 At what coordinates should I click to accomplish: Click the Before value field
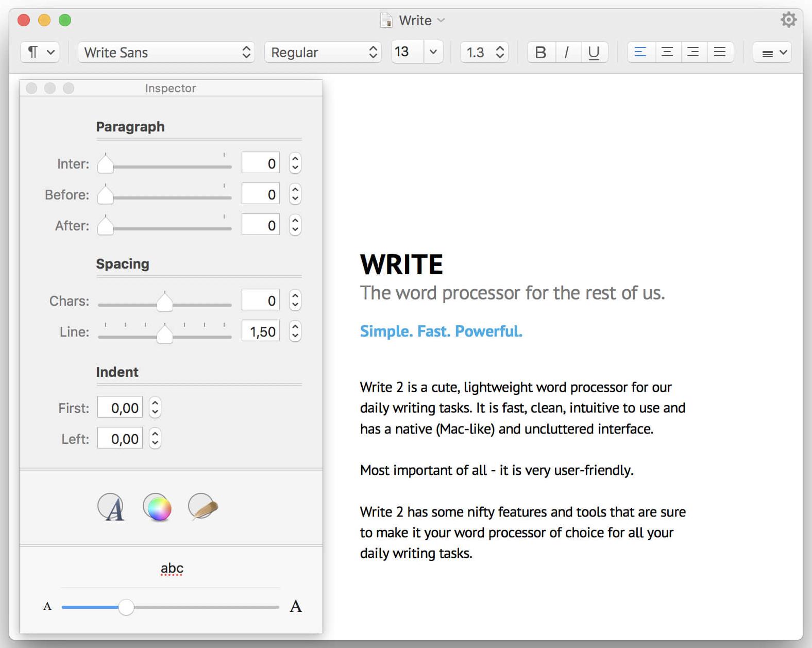coord(261,194)
